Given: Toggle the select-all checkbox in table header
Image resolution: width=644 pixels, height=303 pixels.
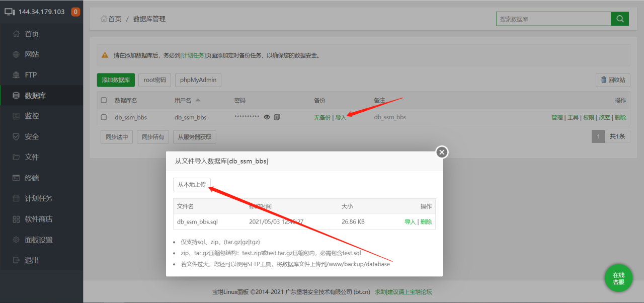Looking at the screenshot, I should pyautogui.click(x=104, y=100).
